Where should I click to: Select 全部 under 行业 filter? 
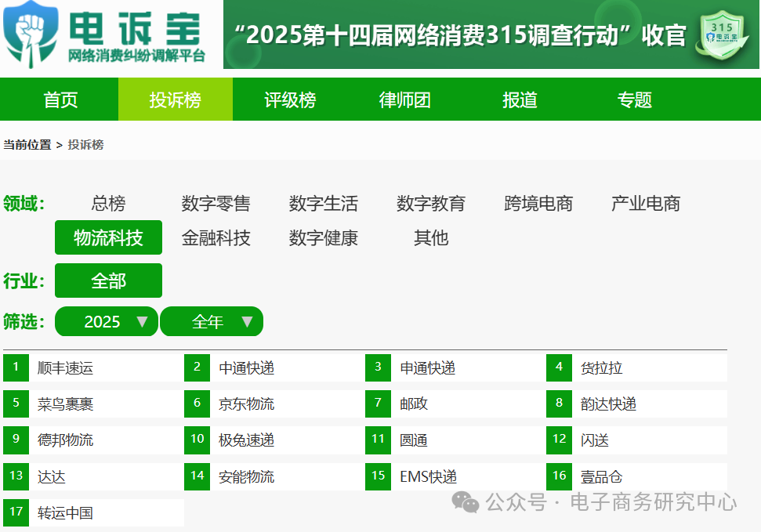point(108,280)
